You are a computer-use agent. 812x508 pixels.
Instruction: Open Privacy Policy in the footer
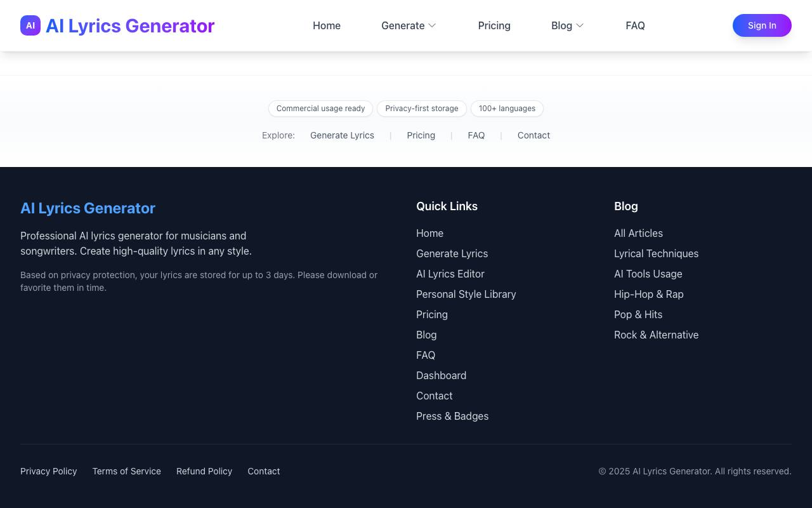(48, 471)
